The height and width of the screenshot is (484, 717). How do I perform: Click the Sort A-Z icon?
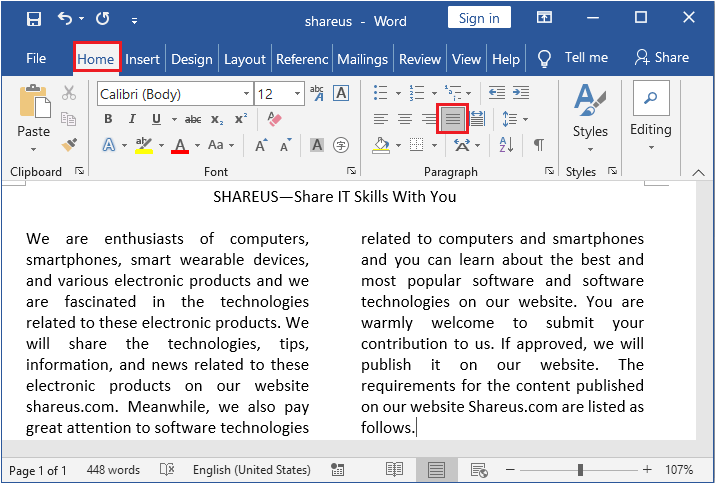506,145
